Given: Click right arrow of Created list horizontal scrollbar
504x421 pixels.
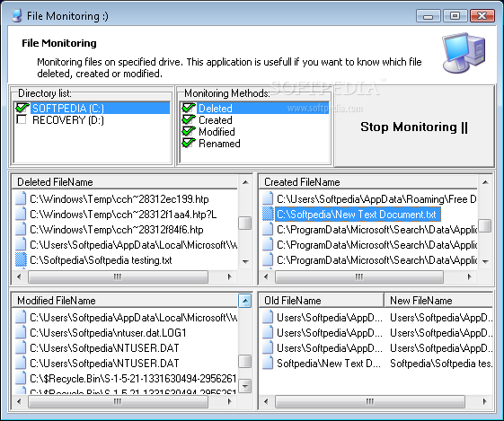Looking at the screenshot, I should tap(470, 276).
